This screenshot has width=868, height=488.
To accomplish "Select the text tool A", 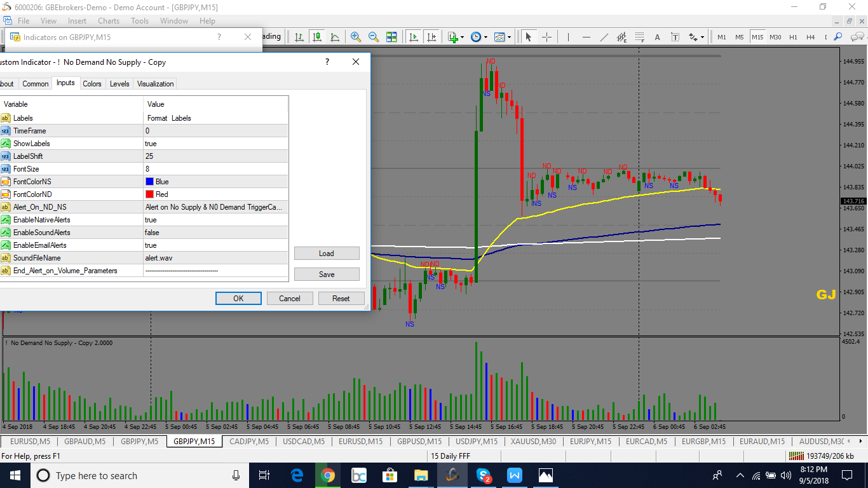I will coord(657,37).
